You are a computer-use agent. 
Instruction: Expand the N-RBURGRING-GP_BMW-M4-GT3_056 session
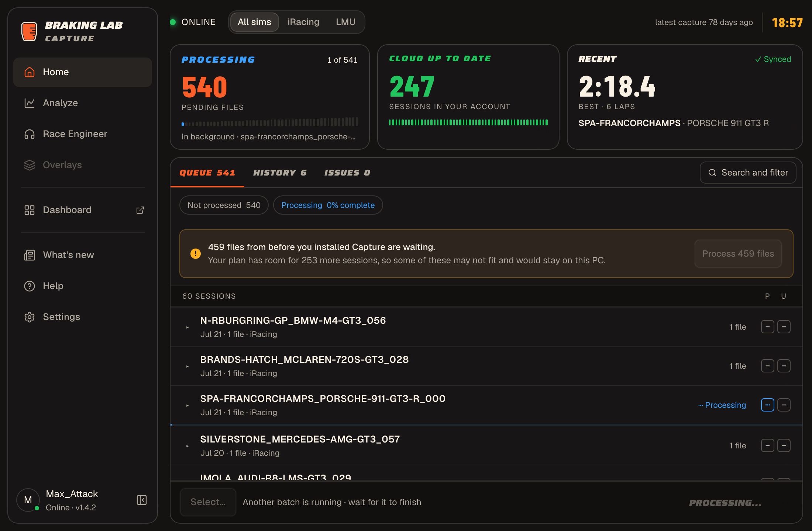click(x=187, y=327)
